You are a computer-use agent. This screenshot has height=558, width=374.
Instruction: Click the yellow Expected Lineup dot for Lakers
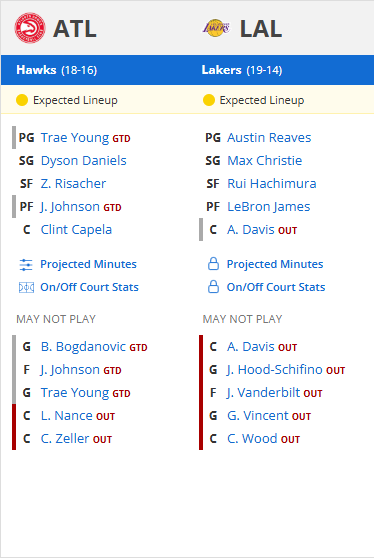click(209, 100)
